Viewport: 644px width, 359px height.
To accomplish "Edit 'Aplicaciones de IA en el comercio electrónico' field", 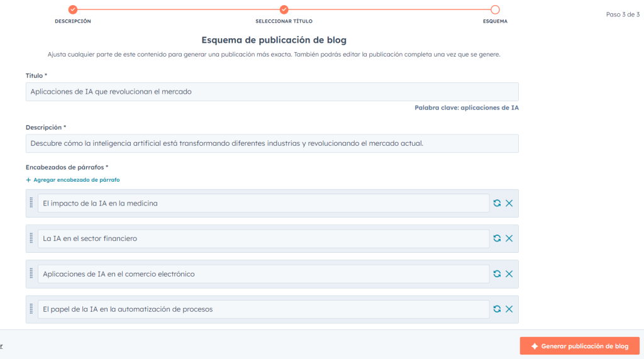I will 264,274.
